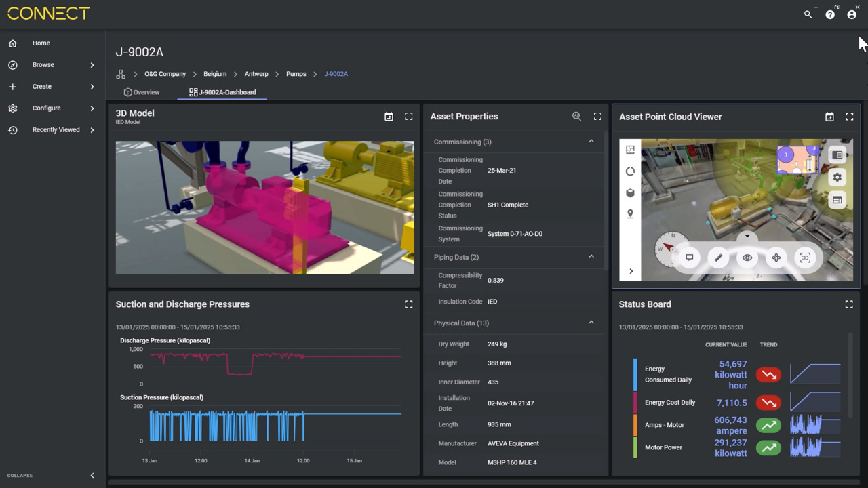Viewport: 868px width, 488px height.
Task: Click the comment annotation tool in point cloud viewer
Action: pyautogui.click(x=689, y=258)
